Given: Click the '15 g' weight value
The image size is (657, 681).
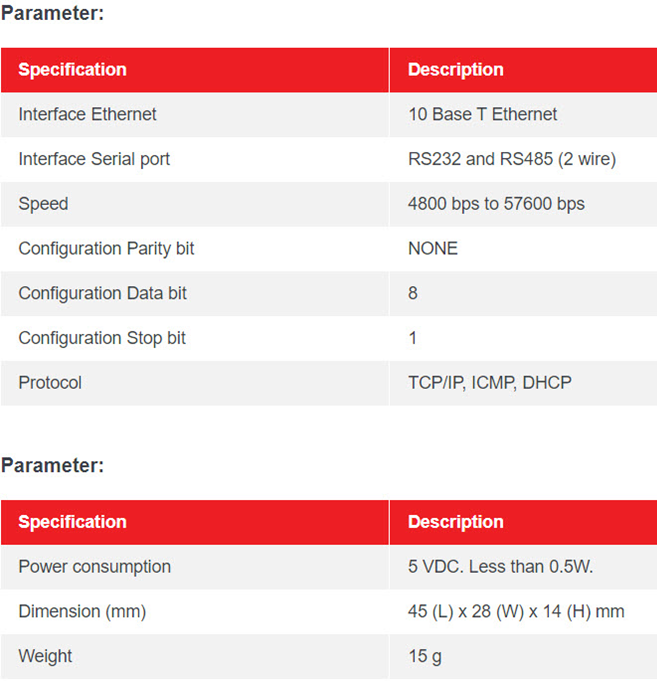Looking at the screenshot, I should (425, 656).
